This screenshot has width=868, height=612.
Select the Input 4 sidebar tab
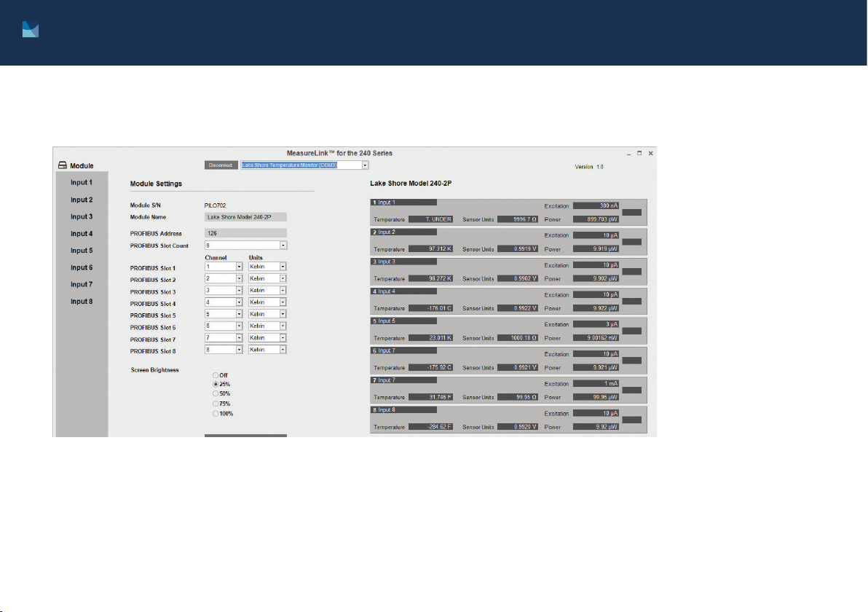[x=82, y=234]
